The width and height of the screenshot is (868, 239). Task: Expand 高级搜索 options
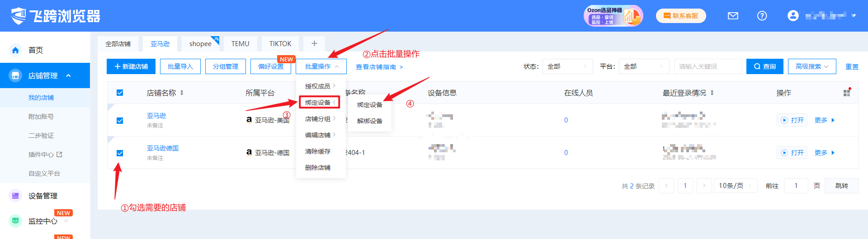[812, 66]
